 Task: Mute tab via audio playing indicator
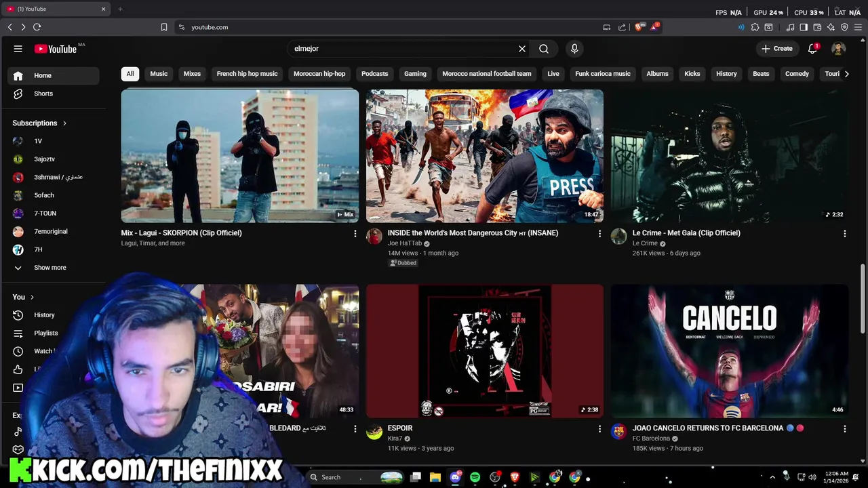pos(741,27)
